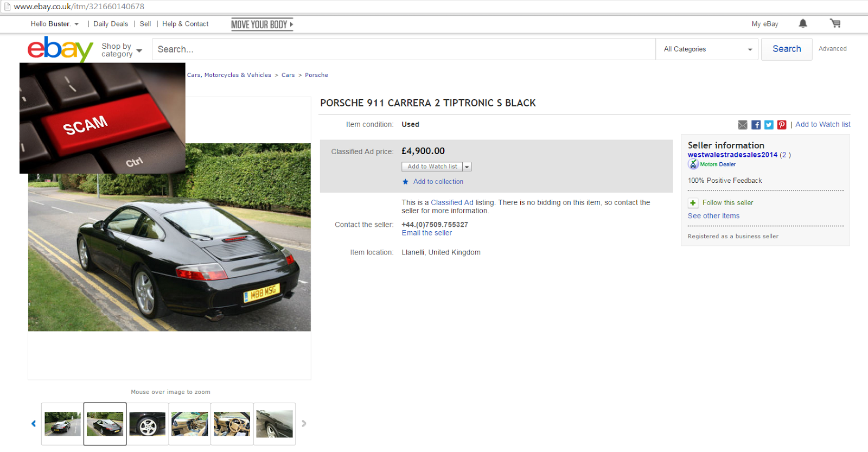This screenshot has width=868, height=452.
Task: Click the Email the seller link
Action: (426, 233)
